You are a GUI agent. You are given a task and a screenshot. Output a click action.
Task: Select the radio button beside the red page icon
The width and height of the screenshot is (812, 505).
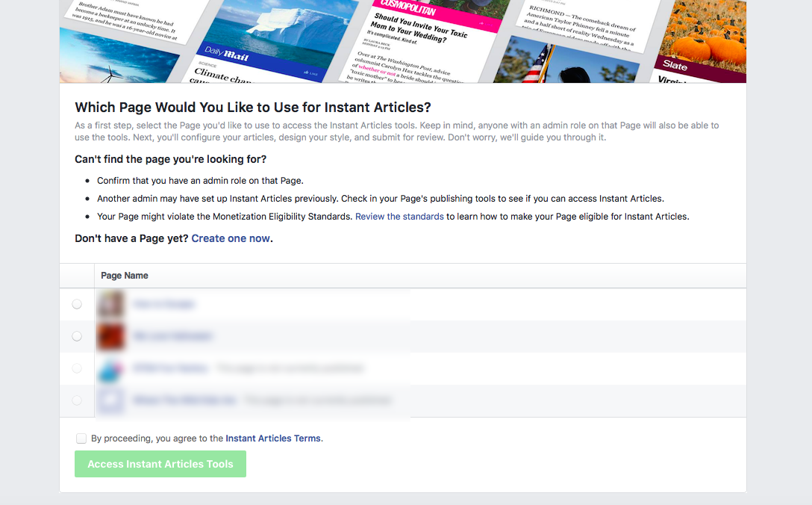(x=77, y=336)
